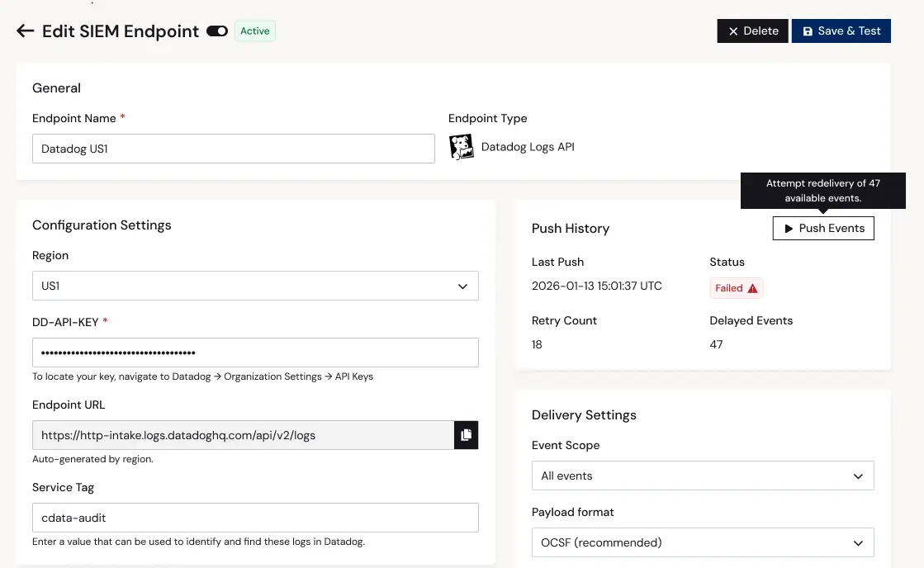
Task: Toggle the endpoint Active switch
Action: pos(217,31)
